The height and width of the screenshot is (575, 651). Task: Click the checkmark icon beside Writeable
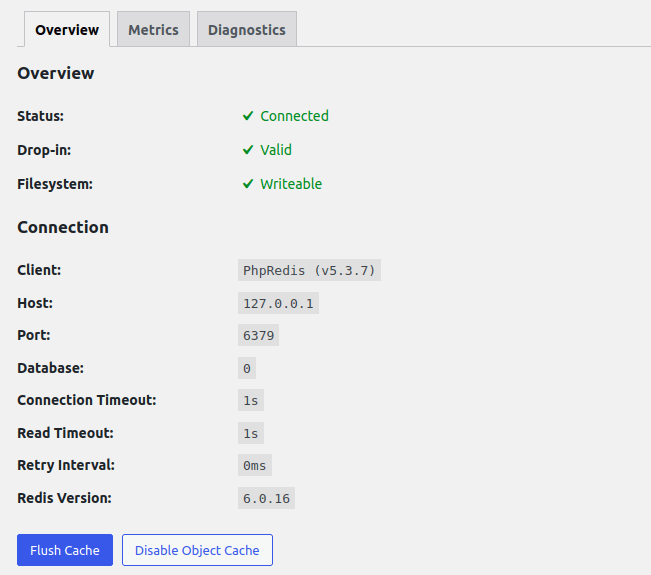[248, 184]
